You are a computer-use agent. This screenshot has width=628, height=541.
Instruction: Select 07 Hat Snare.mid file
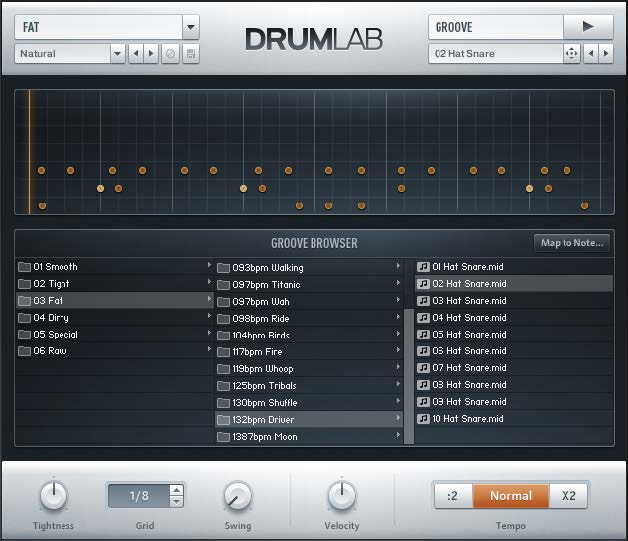(x=514, y=368)
